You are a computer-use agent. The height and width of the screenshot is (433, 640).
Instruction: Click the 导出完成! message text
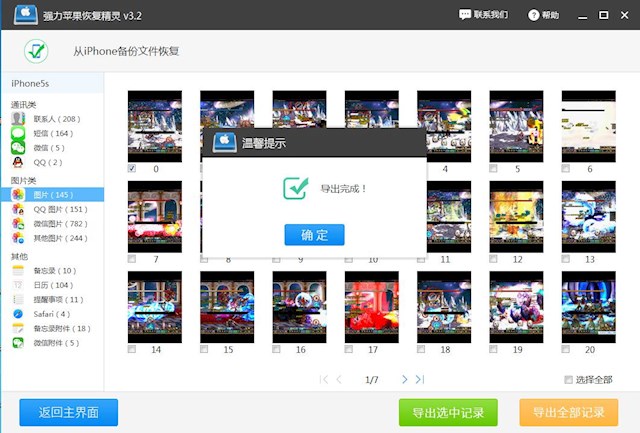point(344,189)
